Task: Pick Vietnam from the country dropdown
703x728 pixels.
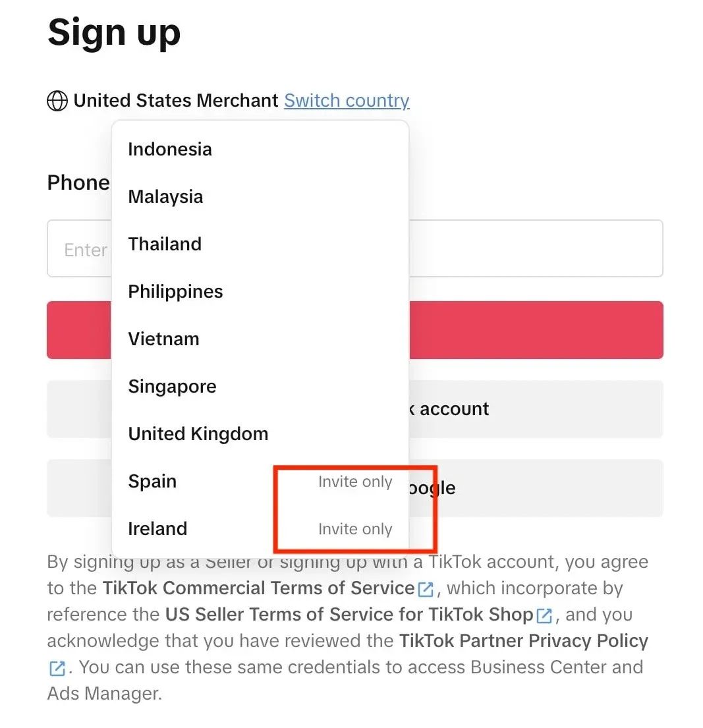Action: [260, 339]
